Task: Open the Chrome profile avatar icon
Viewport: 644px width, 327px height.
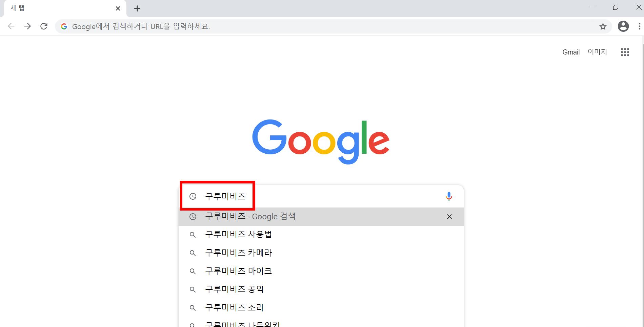Action: [x=623, y=26]
